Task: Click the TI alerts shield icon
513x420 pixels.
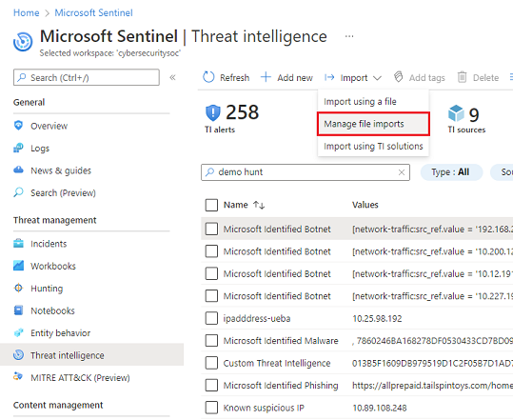Action: pyautogui.click(x=213, y=112)
